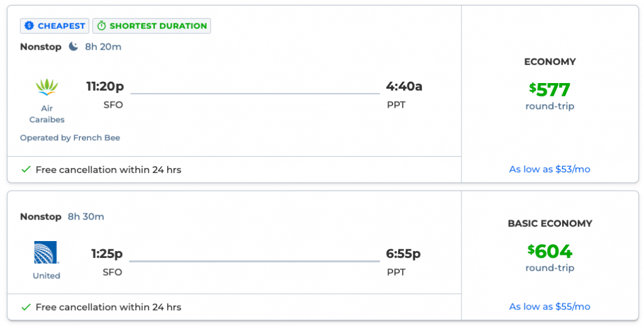The image size is (644, 326).
Task: Select the $577 round-trip economy price
Action: 550,89
